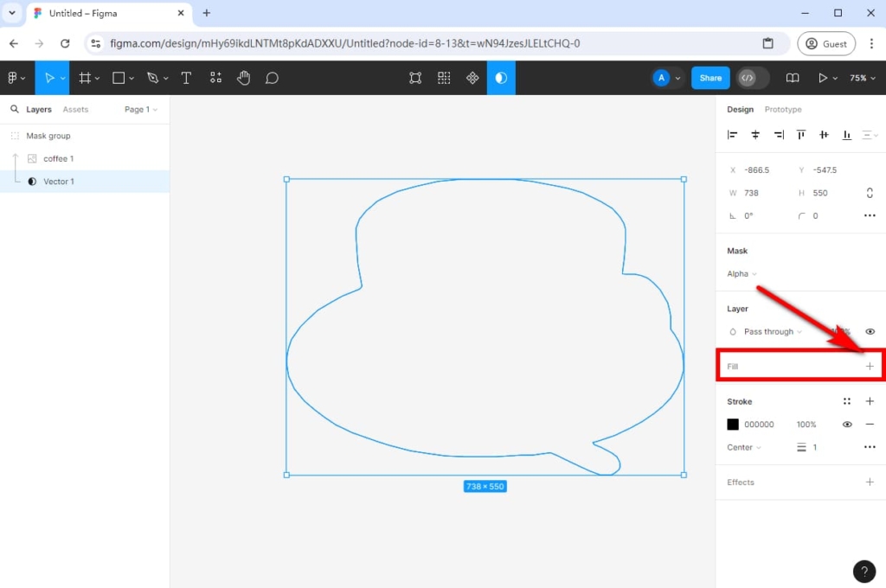Switch to the Assets tab
The height and width of the screenshot is (588, 886).
pos(76,109)
